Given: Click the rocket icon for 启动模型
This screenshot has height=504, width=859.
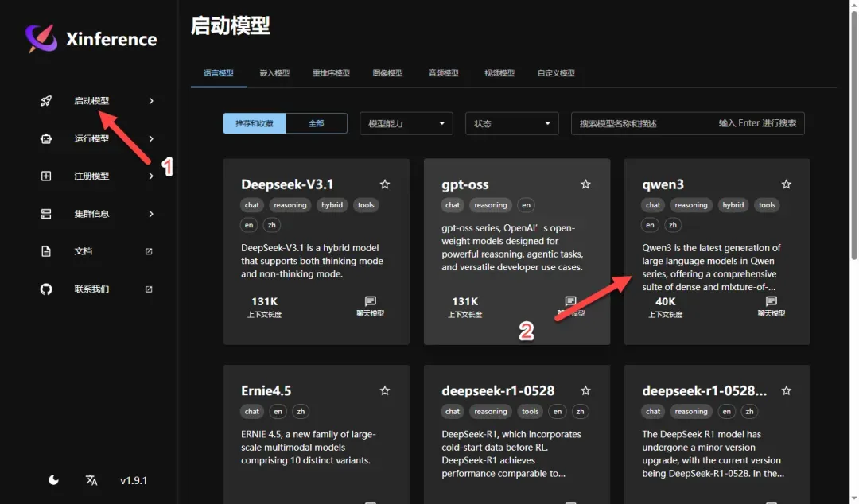Looking at the screenshot, I should 46,101.
